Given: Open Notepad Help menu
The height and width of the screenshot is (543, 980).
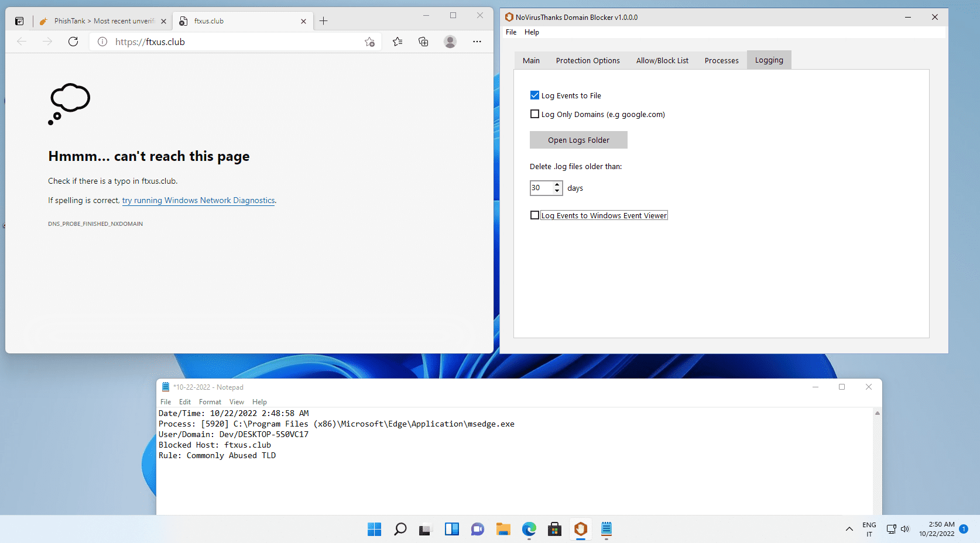Looking at the screenshot, I should 259,402.
